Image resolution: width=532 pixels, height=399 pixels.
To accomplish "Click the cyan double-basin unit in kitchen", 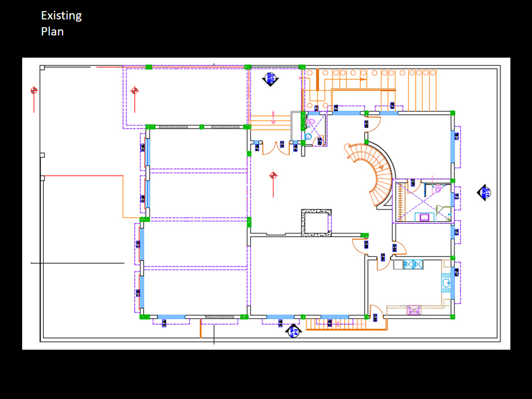I will [413, 265].
